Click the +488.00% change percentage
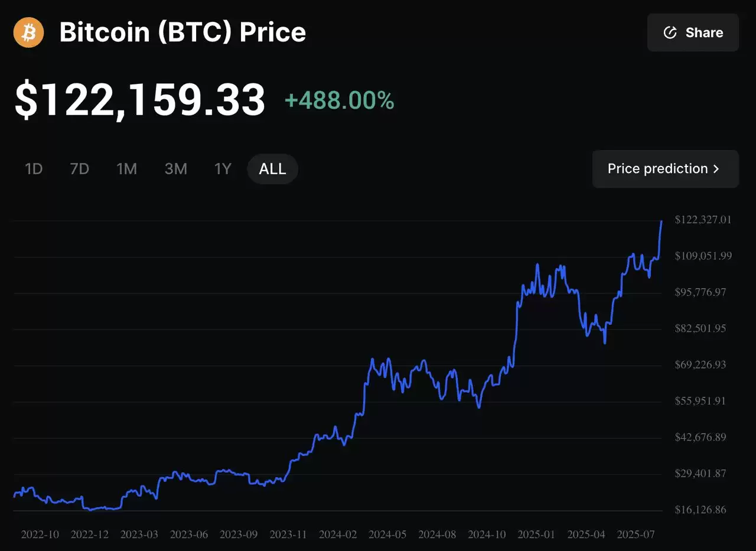This screenshot has height=551, width=756. pyautogui.click(x=339, y=101)
